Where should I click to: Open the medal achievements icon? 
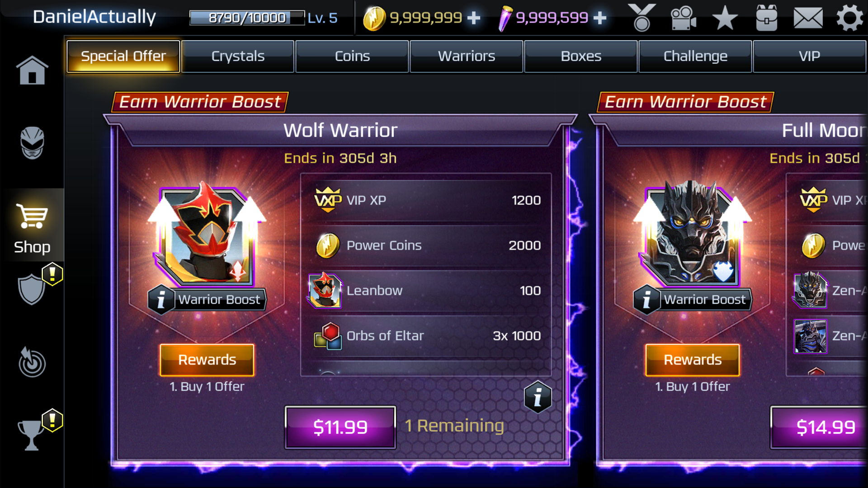pos(642,18)
